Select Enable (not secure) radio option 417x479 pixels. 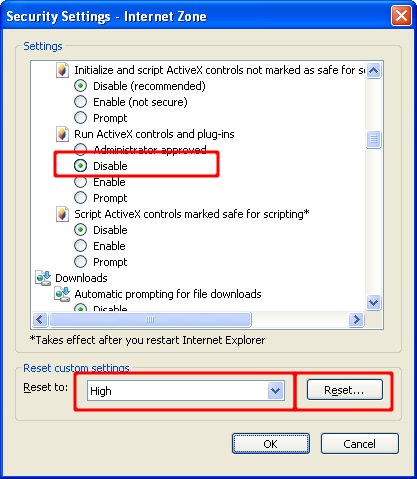pyautogui.click(x=80, y=102)
